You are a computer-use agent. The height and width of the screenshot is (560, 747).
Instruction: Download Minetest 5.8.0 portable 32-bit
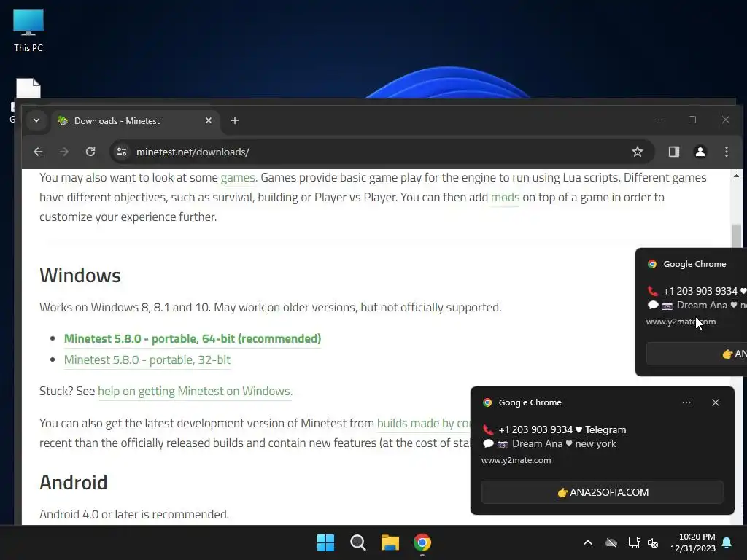tap(147, 360)
